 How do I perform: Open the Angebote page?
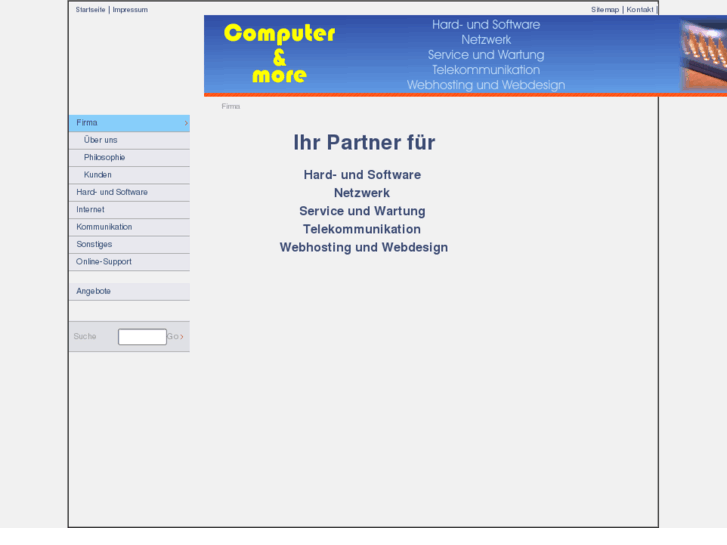tap(129, 292)
